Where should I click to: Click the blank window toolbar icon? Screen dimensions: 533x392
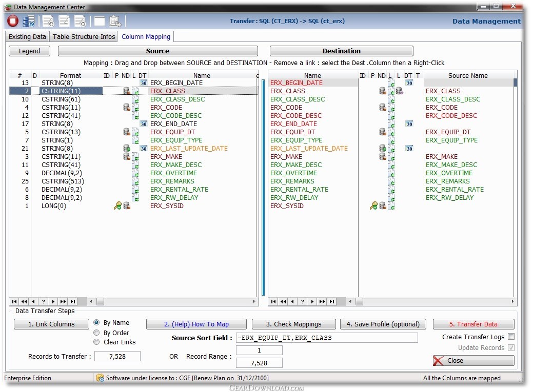click(x=99, y=22)
